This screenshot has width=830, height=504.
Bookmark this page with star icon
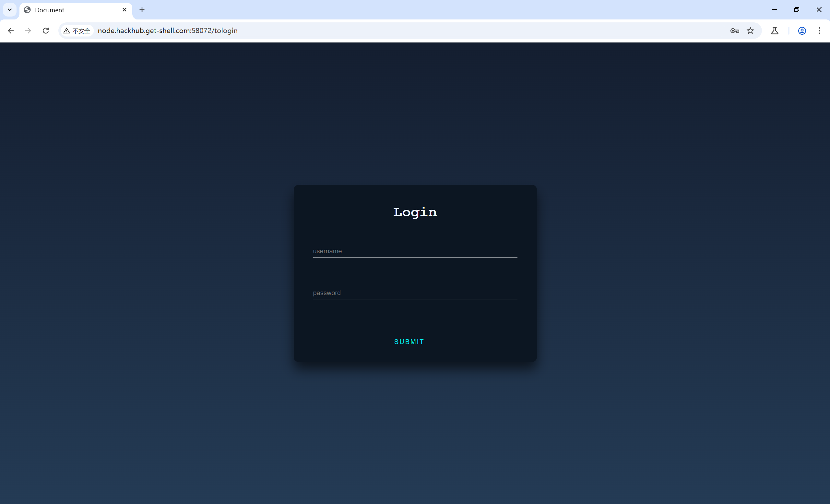750,31
